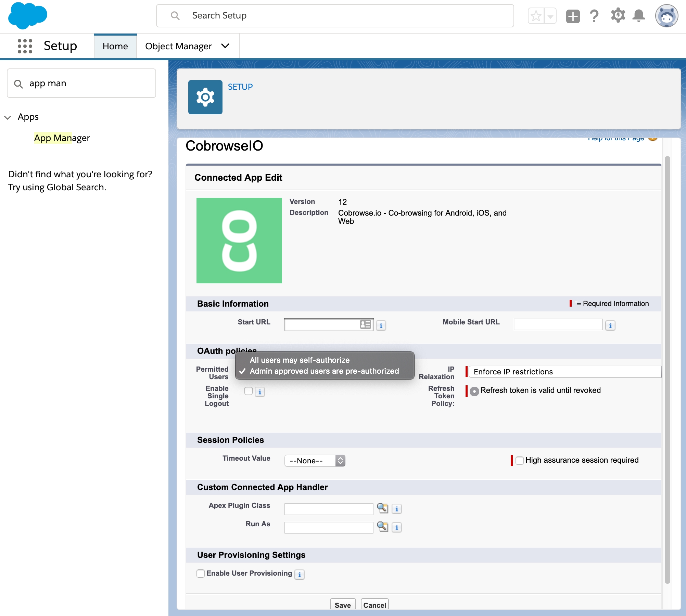Click the Salesforce cloud logo
The height and width of the screenshot is (616, 686).
[x=27, y=15]
